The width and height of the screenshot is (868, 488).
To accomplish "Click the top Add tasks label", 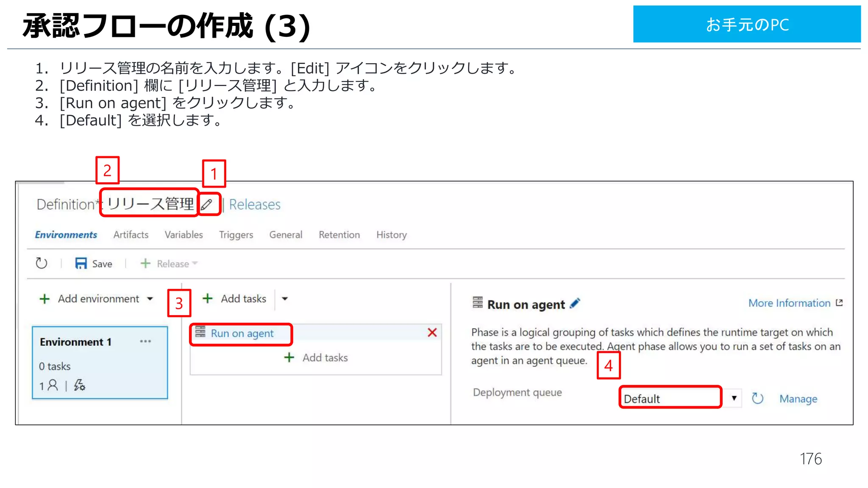I will [243, 299].
